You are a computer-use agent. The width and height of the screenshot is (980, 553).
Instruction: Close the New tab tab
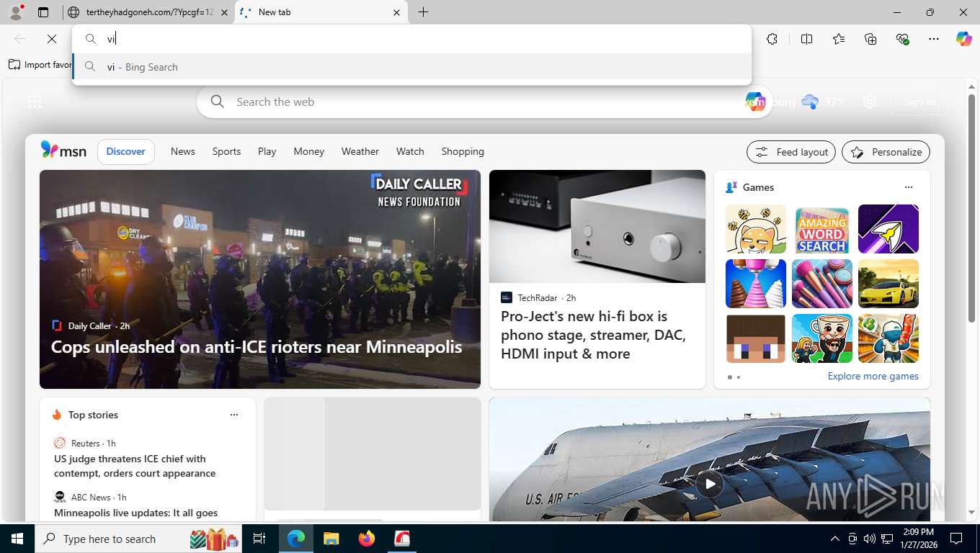click(x=396, y=12)
